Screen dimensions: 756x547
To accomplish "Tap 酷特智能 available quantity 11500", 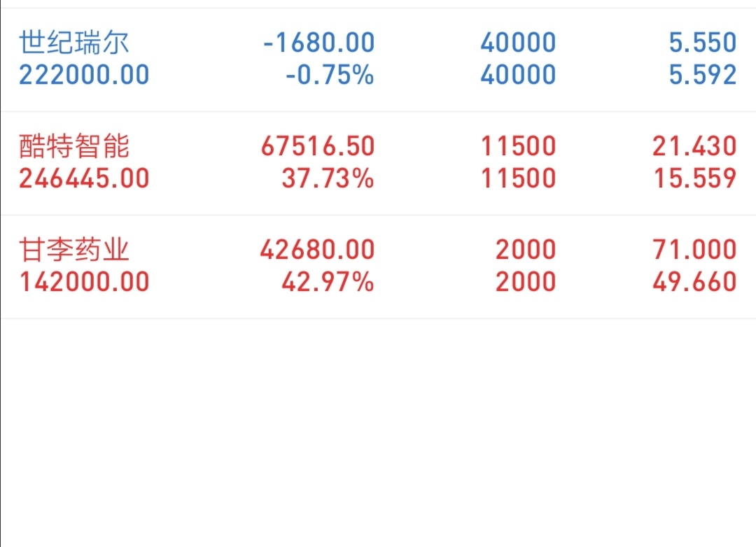I will pos(518,178).
